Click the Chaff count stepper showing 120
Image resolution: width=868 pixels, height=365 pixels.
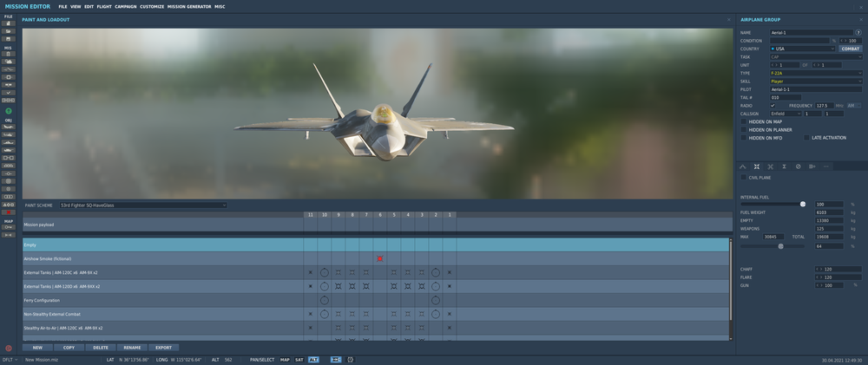838,270
